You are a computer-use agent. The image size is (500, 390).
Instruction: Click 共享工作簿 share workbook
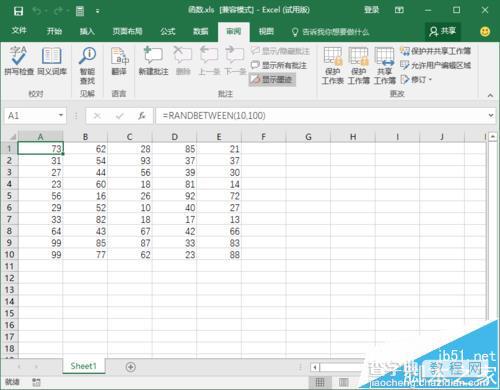[384, 66]
